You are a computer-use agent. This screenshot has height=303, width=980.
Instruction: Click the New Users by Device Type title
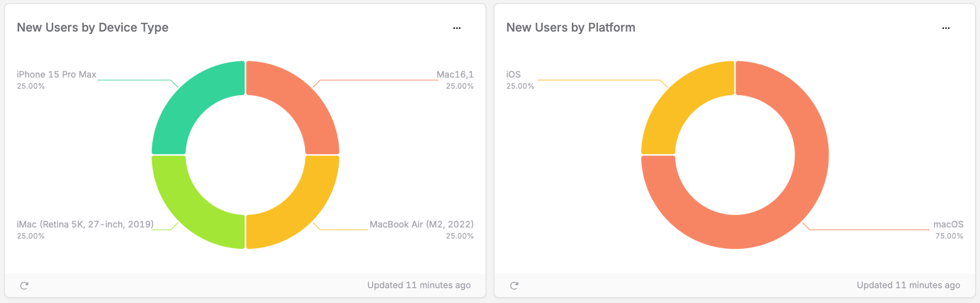pyautogui.click(x=93, y=28)
